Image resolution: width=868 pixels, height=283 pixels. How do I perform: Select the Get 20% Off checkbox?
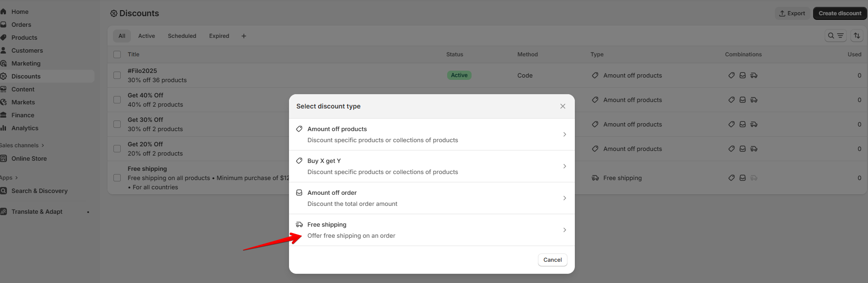tap(117, 149)
